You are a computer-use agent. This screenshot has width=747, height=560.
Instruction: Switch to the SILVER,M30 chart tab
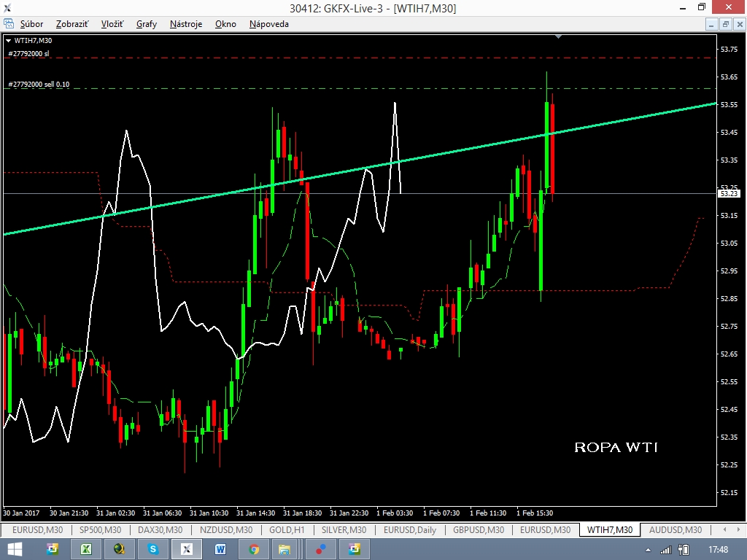pos(344,529)
